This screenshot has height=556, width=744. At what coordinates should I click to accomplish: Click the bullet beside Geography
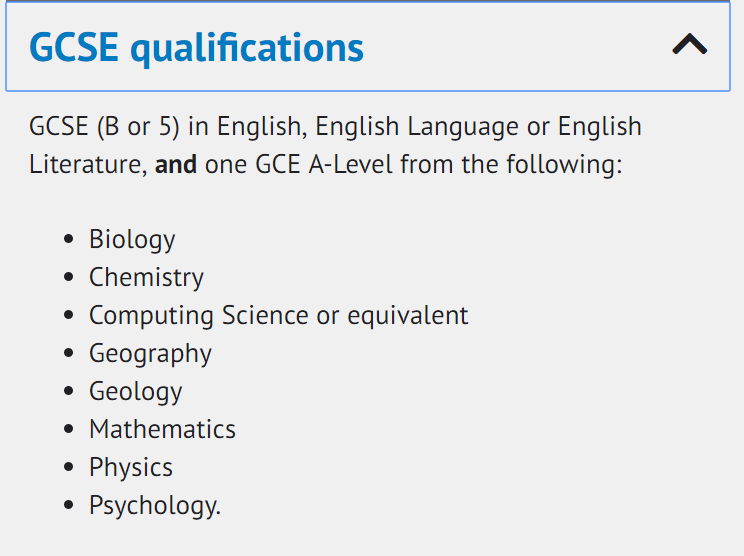tap(69, 353)
